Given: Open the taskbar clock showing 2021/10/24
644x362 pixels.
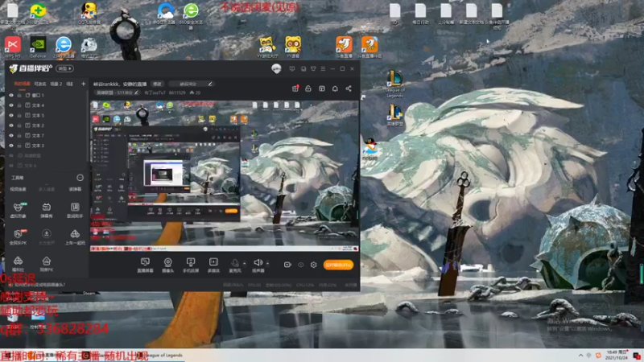Looking at the screenshot, I should (617, 356).
